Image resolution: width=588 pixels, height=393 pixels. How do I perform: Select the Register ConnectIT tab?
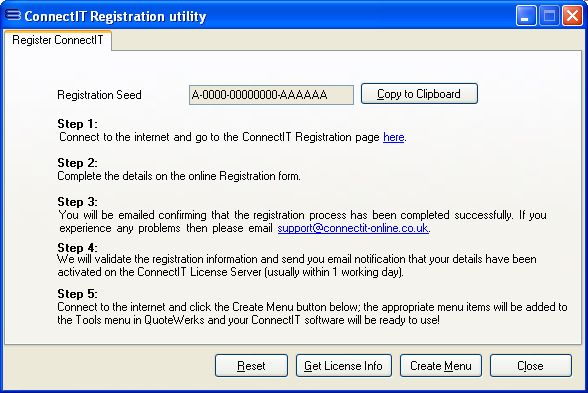58,40
